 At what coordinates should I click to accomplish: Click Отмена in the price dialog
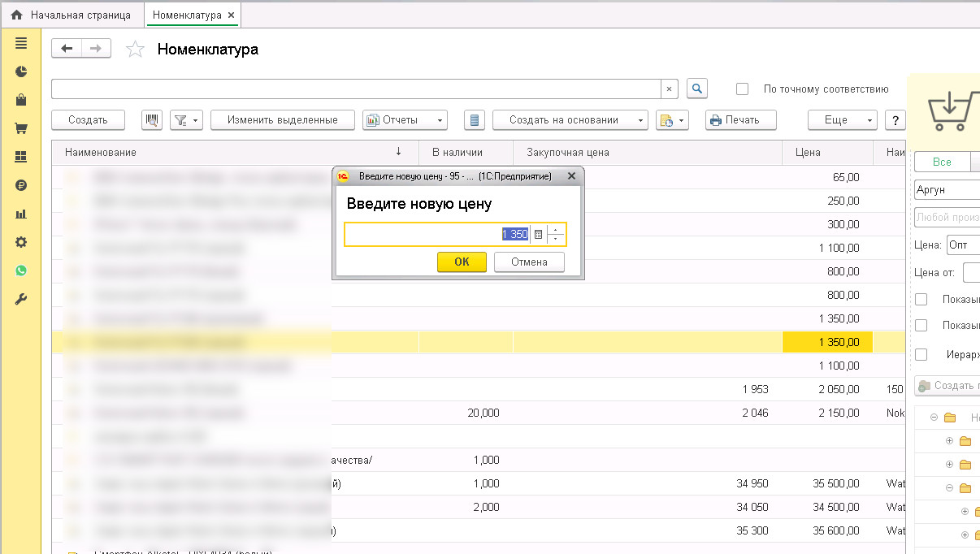528,262
